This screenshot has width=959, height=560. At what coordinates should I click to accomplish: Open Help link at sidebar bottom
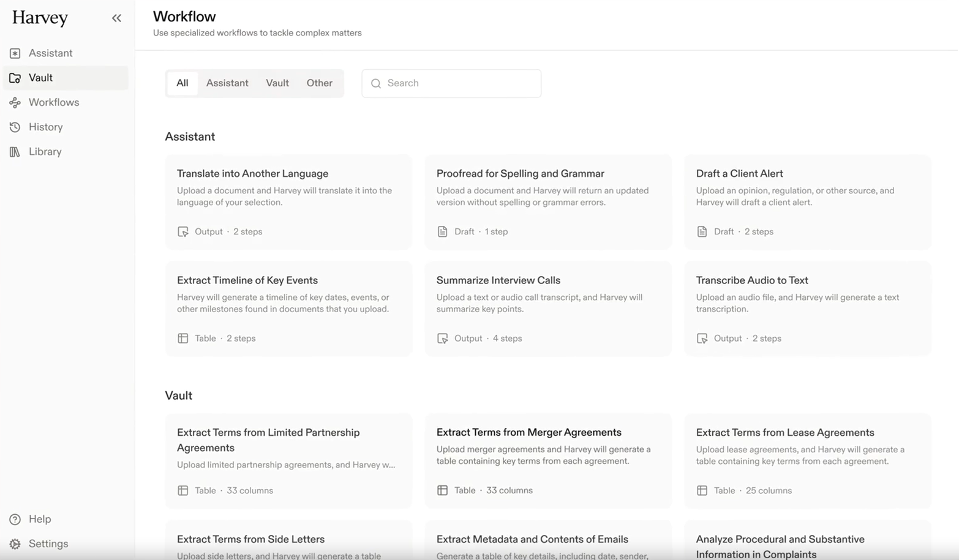click(66, 520)
